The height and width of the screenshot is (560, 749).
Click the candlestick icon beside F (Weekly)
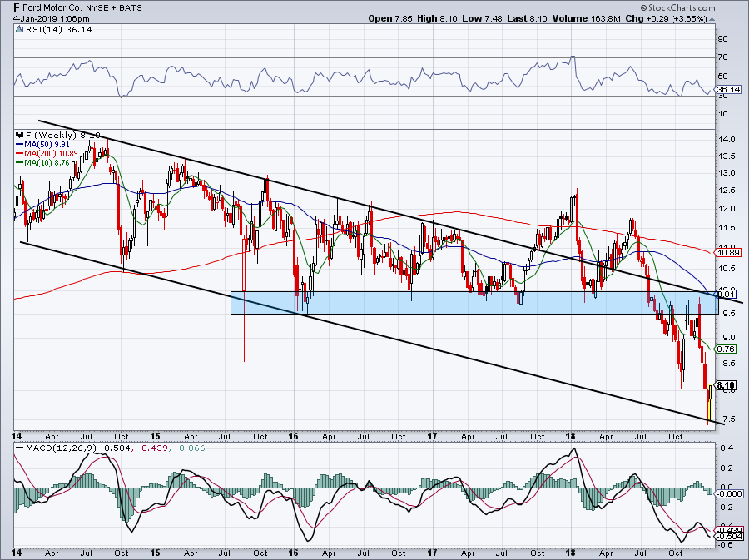tap(20, 135)
